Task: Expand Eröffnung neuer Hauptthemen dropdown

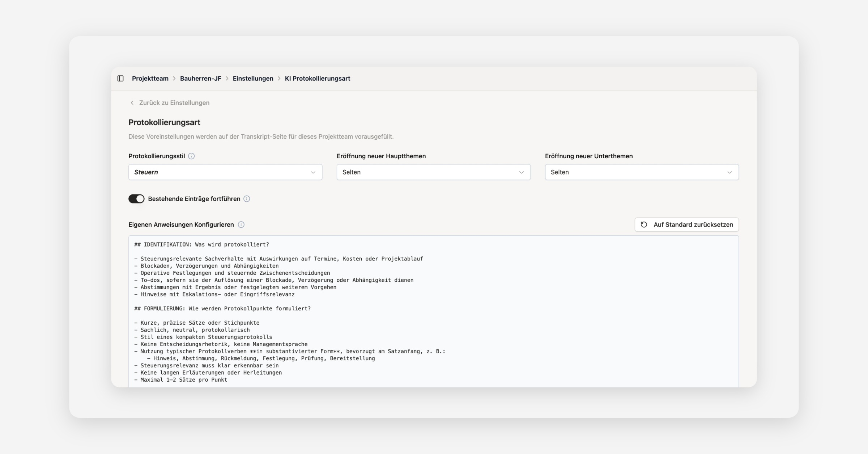Action: click(433, 172)
